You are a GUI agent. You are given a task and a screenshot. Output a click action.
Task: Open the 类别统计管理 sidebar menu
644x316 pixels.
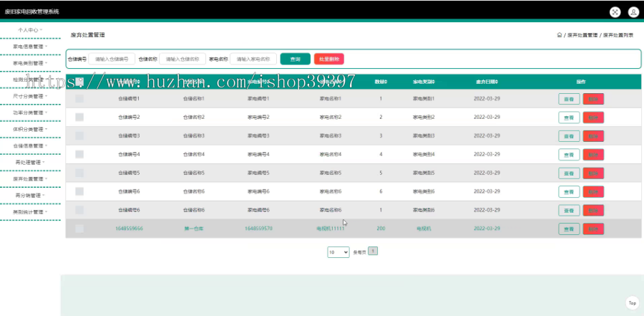(x=30, y=212)
